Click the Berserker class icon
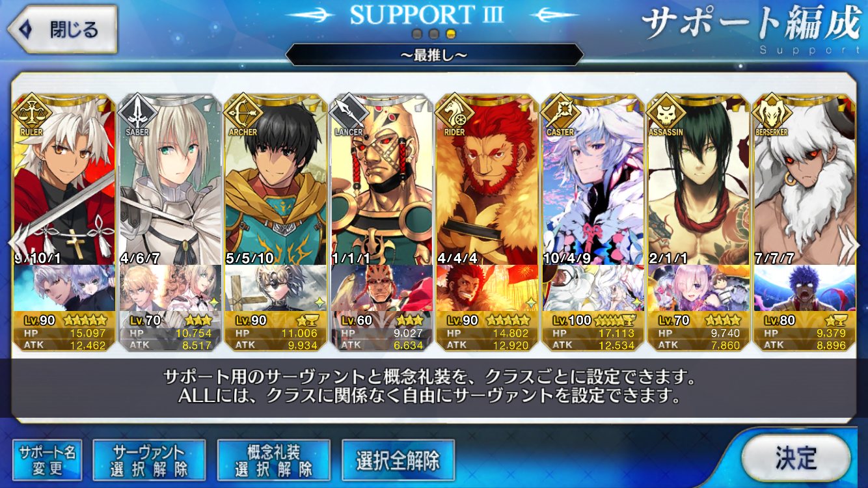 [x=772, y=113]
